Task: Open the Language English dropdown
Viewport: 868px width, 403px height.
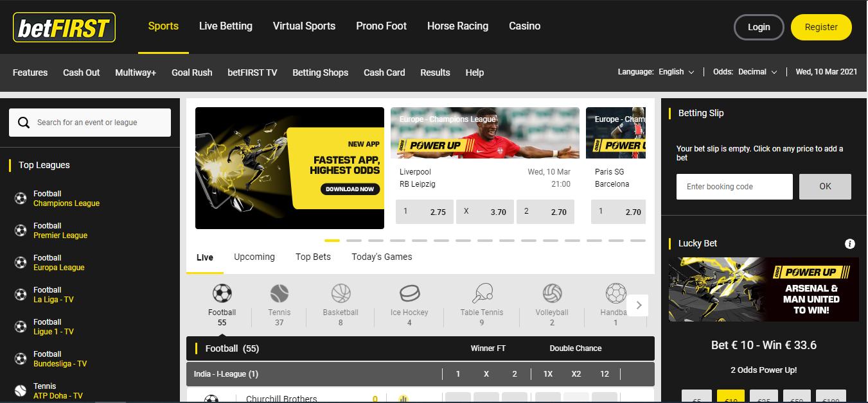Action: coord(676,72)
